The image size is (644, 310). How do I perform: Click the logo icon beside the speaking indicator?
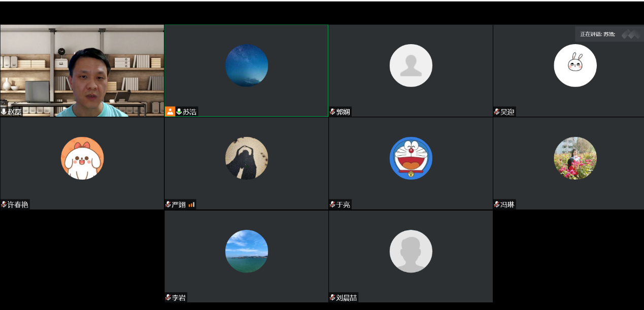[x=631, y=34]
